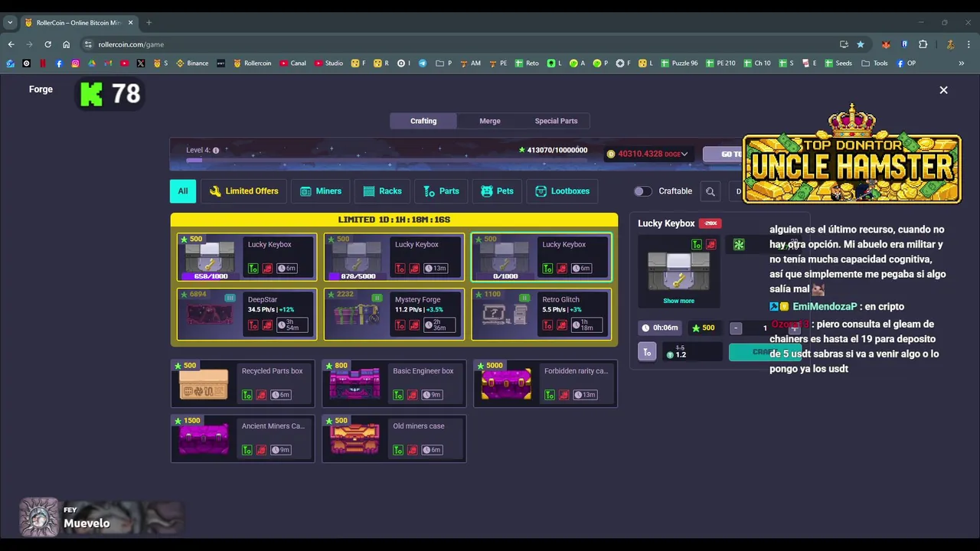Image resolution: width=980 pixels, height=551 pixels.
Task: Open the Binance bookmark
Action: tap(192, 64)
